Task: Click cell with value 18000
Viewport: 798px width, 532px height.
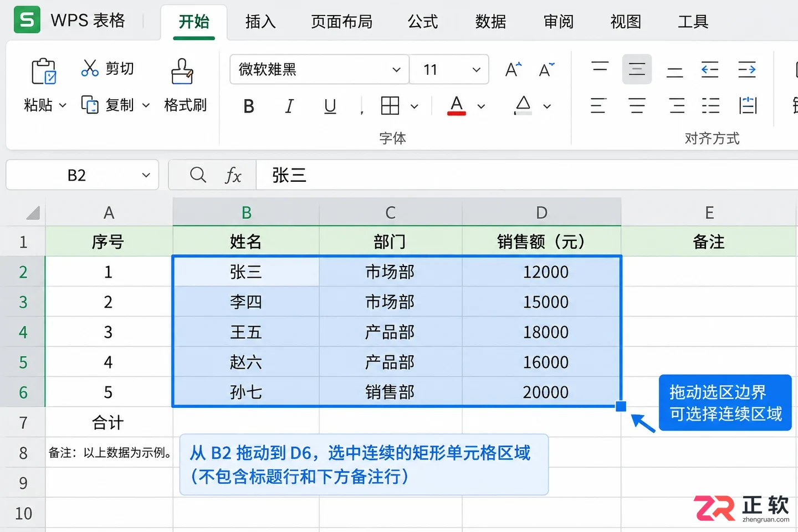Action: (542, 331)
